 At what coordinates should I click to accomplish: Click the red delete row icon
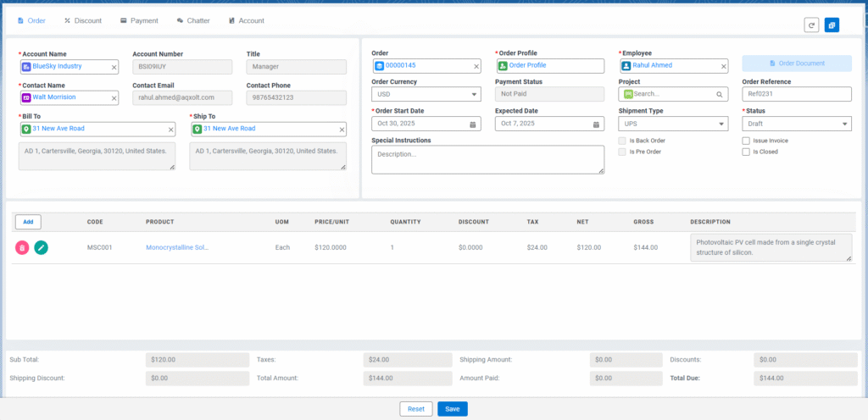pos(22,248)
